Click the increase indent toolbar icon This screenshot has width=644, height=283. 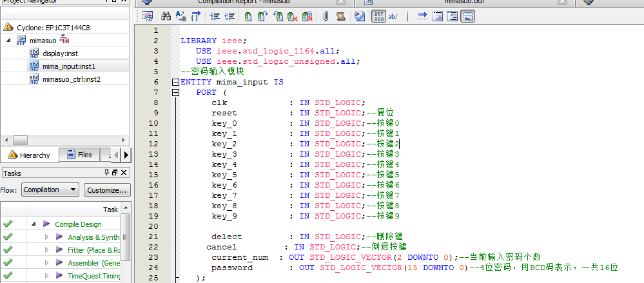point(215,16)
